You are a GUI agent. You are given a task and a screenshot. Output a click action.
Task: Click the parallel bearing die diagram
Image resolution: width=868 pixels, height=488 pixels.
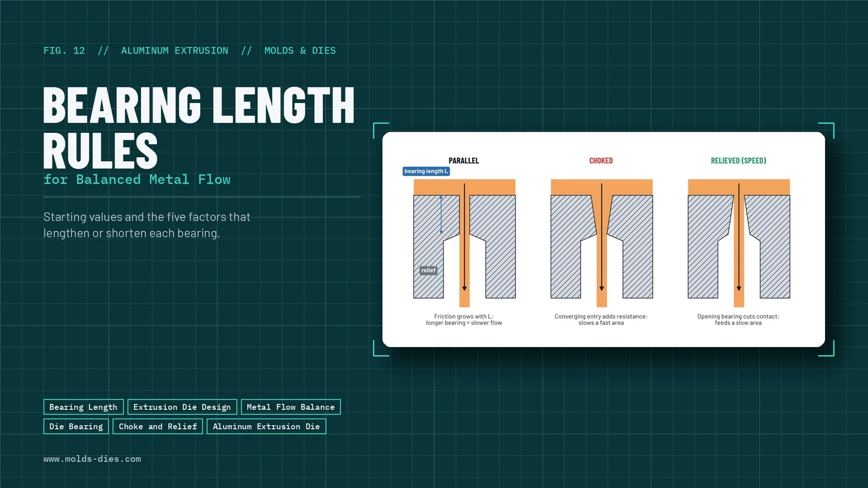pyautogui.click(x=464, y=243)
